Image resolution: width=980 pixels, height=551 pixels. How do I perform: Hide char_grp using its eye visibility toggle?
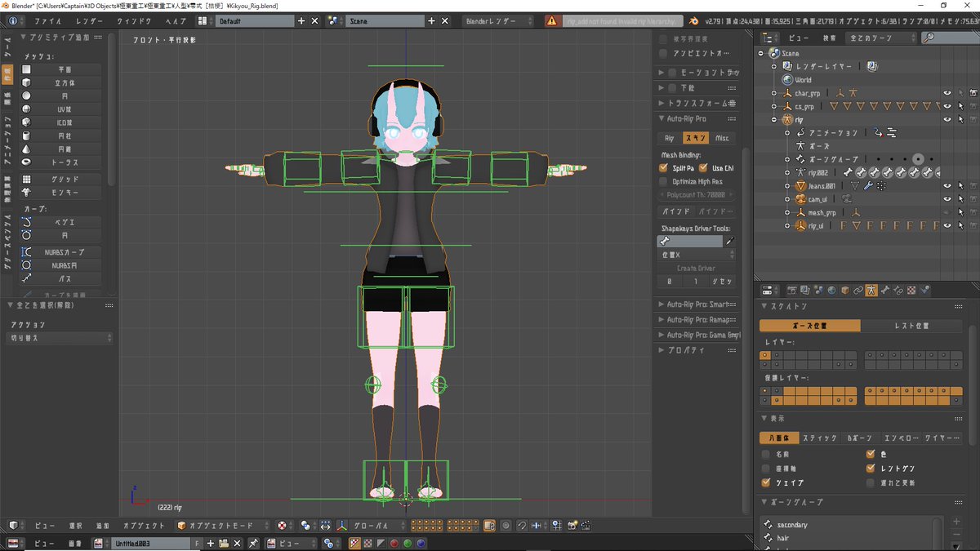tap(947, 92)
